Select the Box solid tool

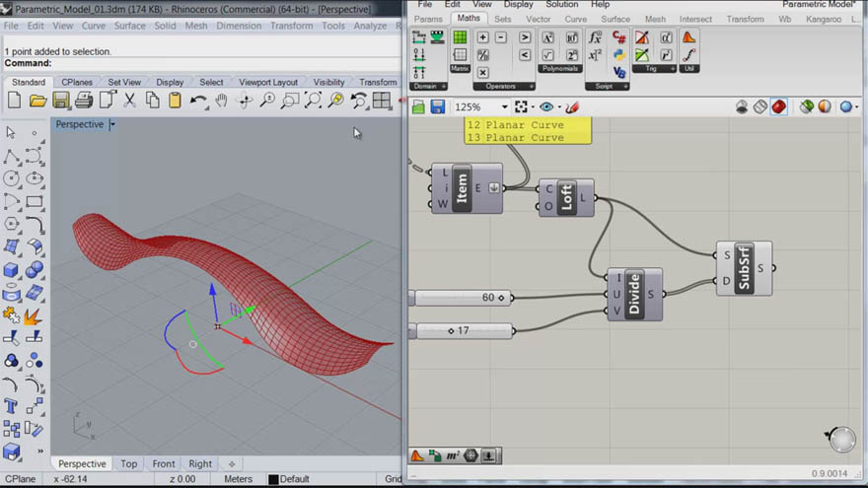pos(11,269)
